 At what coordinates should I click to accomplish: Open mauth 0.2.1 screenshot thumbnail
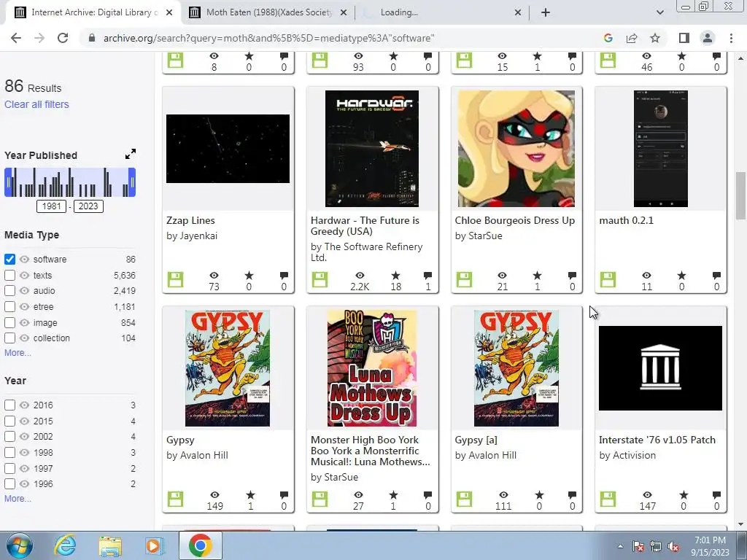(661, 149)
